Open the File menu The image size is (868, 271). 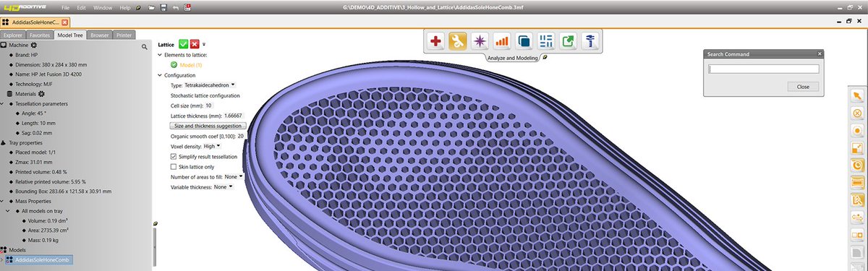66,7
